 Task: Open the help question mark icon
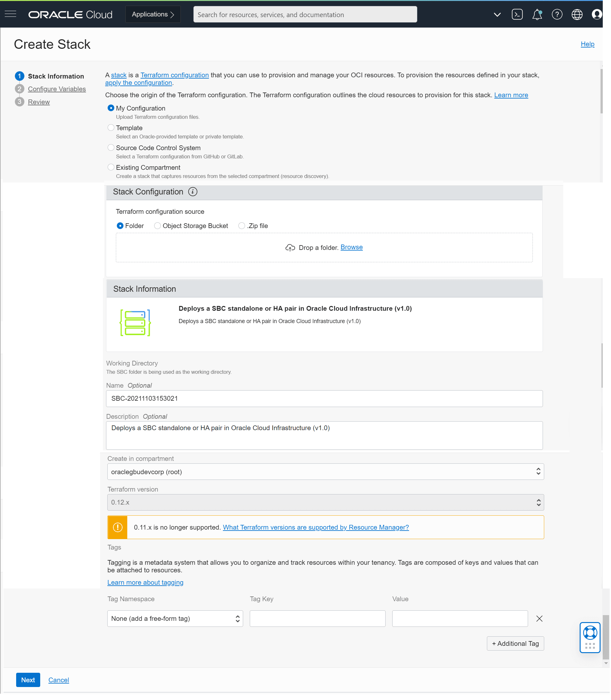pos(557,14)
